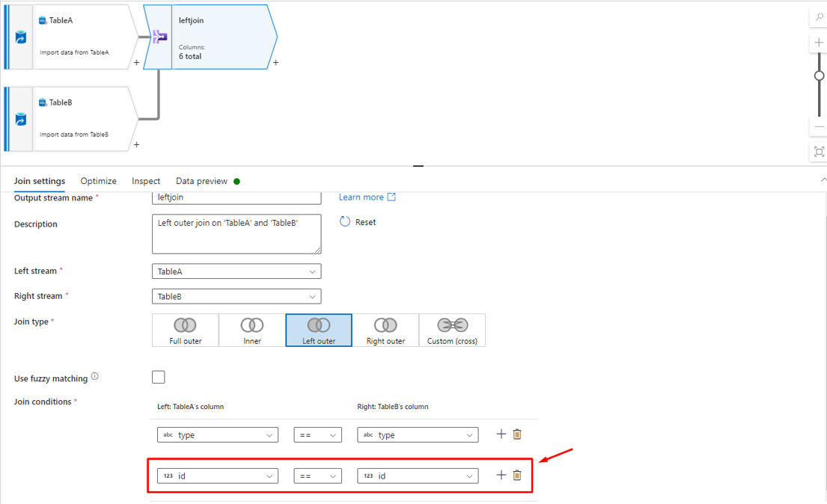Open operator dropdown in type row

tap(317, 435)
